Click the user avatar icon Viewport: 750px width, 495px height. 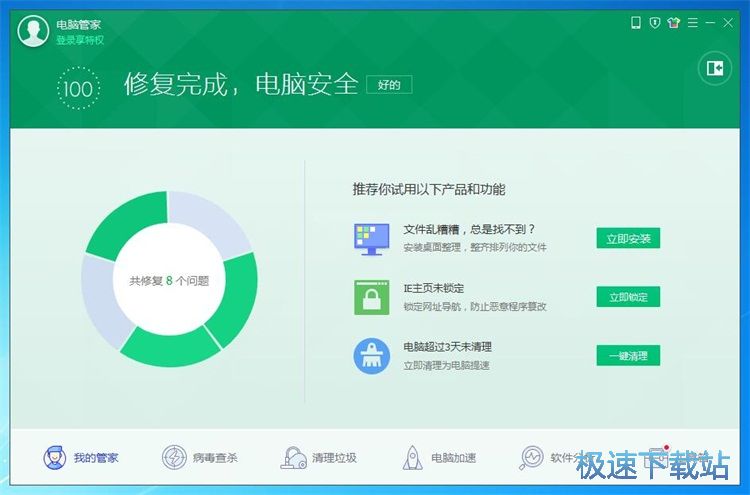pos(33,31)
